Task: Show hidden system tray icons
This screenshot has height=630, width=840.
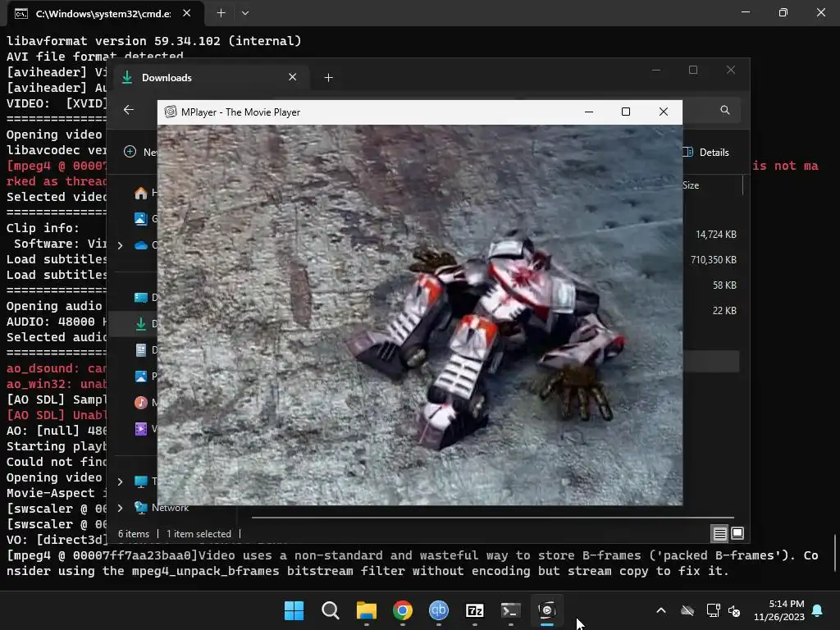Action: pyautogui.click(x=661, y=610)
